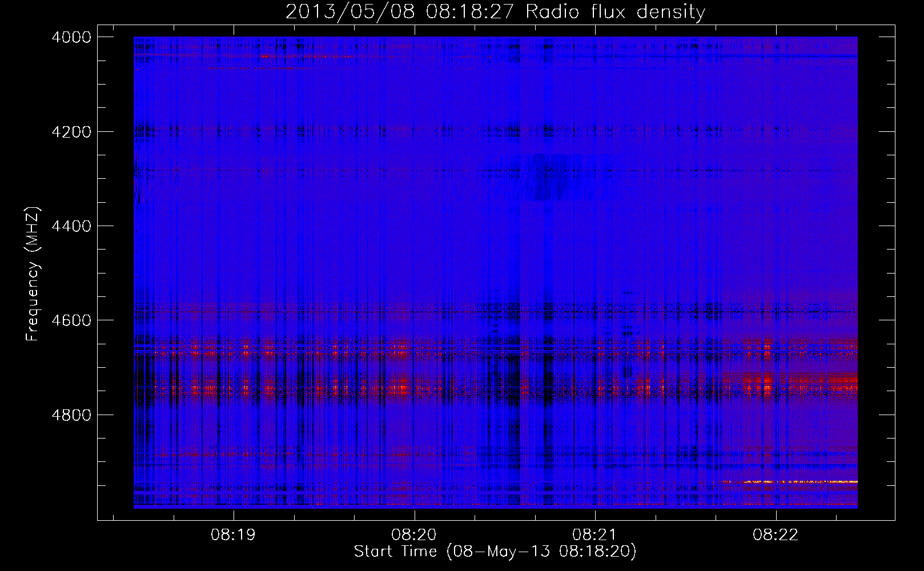Screen dimensions: 924x571
Task: Click the "Start Time (08-May-13 08:18:20)" axis label
Action: (x=495, y=552)
